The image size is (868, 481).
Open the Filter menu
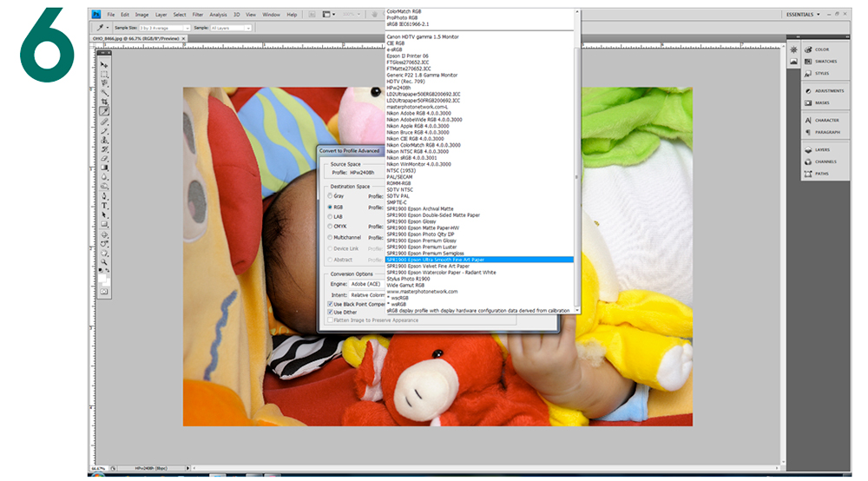tap(198, 15)
